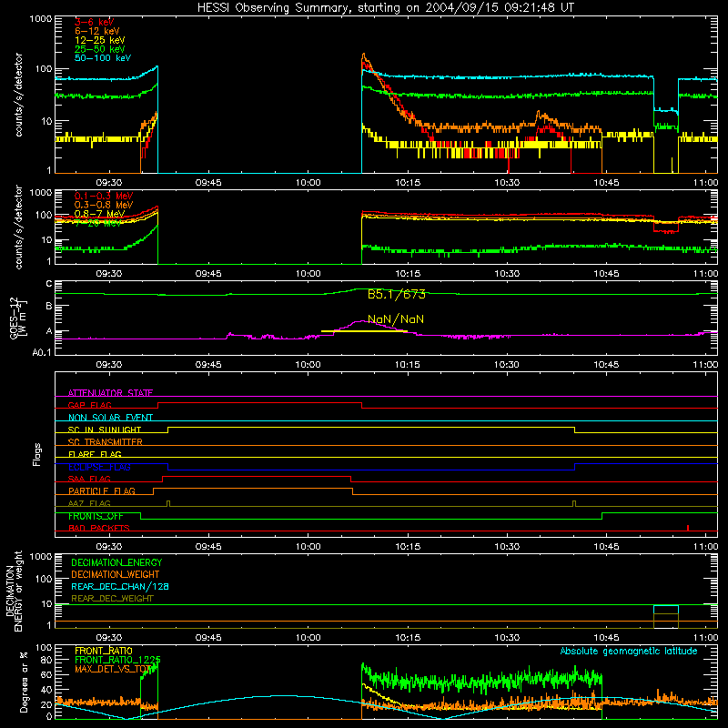728x728 pixels.
Task: Click the vertical Flags axis title
Action: click(x=37, y=454)
